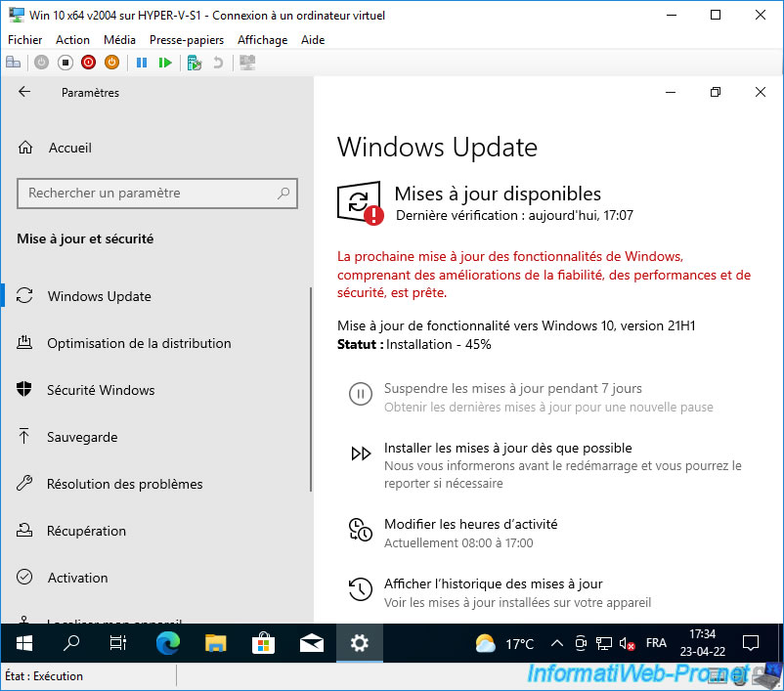Open the Affichage menu
Viewport: 784px width, 691px height.
coord(263,40)
